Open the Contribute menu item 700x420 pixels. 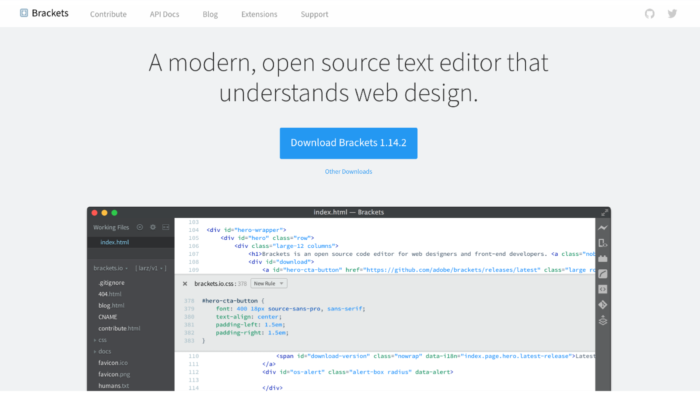[108, 14]
